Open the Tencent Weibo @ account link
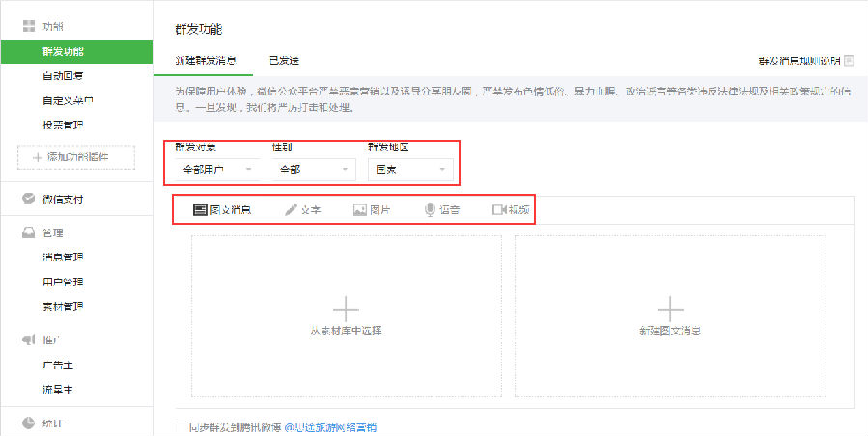The width and height of the screenshot is (868, 436). pos(329,426)
